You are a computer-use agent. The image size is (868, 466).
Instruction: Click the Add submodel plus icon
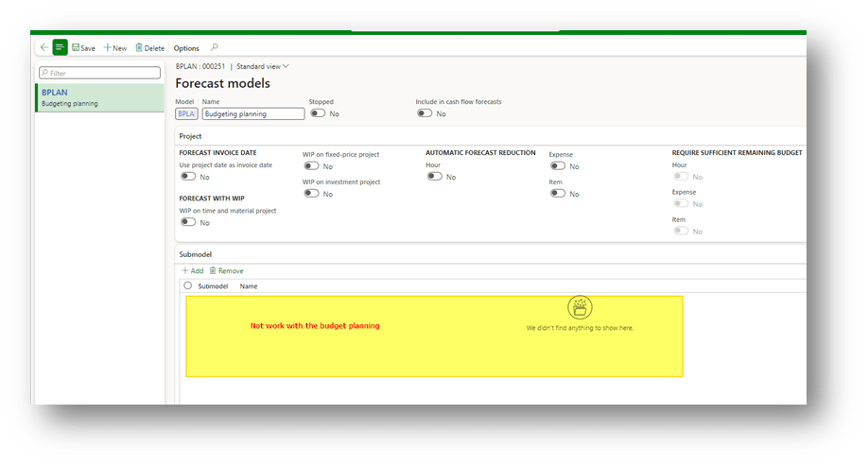pyautogui.click(x=184, y=270)
